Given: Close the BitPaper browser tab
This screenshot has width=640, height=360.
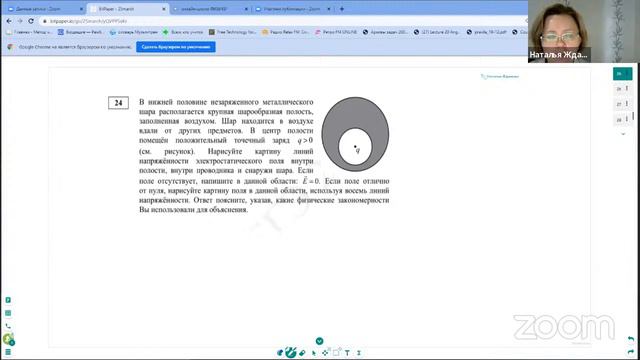Looking at the screenshot, I should (164, 9).
